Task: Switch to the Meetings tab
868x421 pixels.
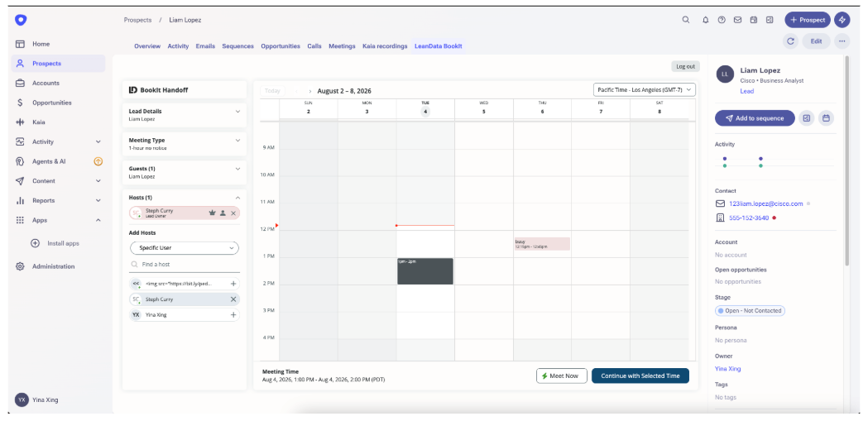Action: click(x=342, y=46)
